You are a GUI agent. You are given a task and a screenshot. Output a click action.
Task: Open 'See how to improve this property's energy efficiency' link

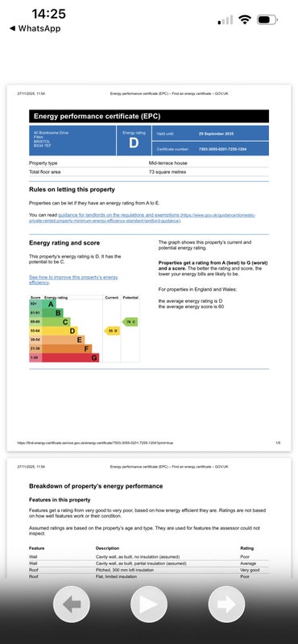[x=73, y=280]
